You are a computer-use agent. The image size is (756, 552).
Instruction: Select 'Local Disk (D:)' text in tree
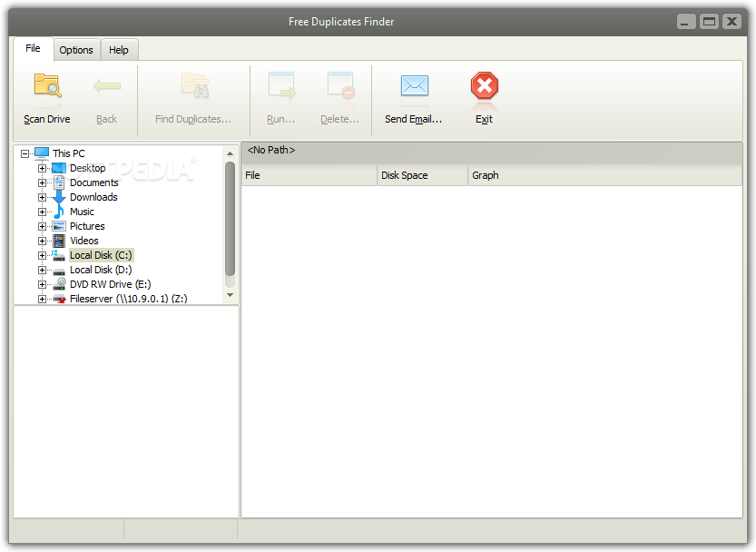[101, 270]
